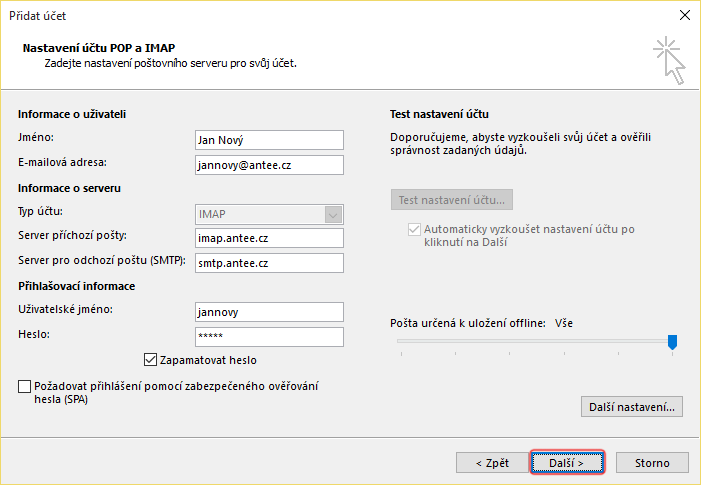Image resolution: width=701 pixels, height=485 pixels.
Task: Click the offline mail slider track middle
Action: 535,342
